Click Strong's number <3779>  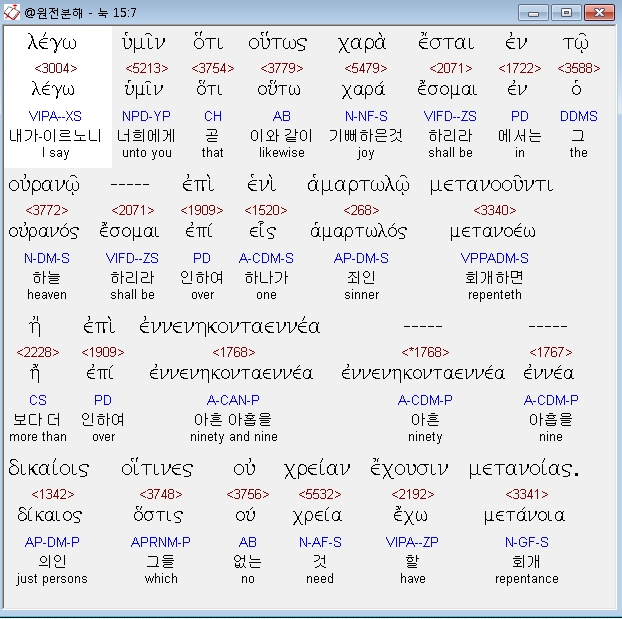[282, 68]
